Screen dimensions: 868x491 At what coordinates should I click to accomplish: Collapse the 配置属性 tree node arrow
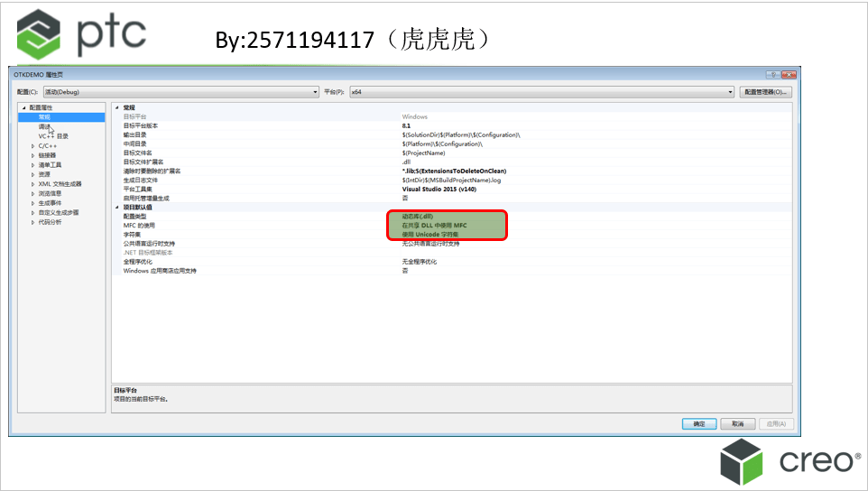pyautogui.click(x=23, y=108)
